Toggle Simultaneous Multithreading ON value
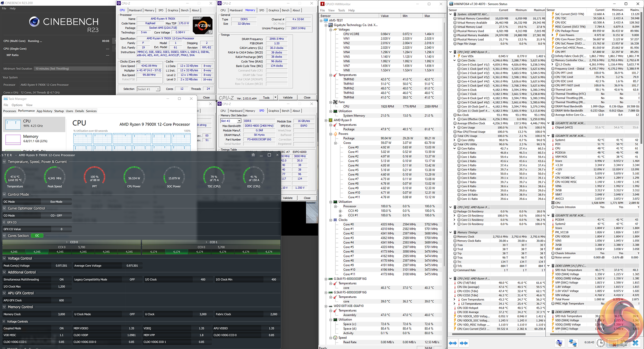This screenshot has width=644, height=349. (61, 280)
